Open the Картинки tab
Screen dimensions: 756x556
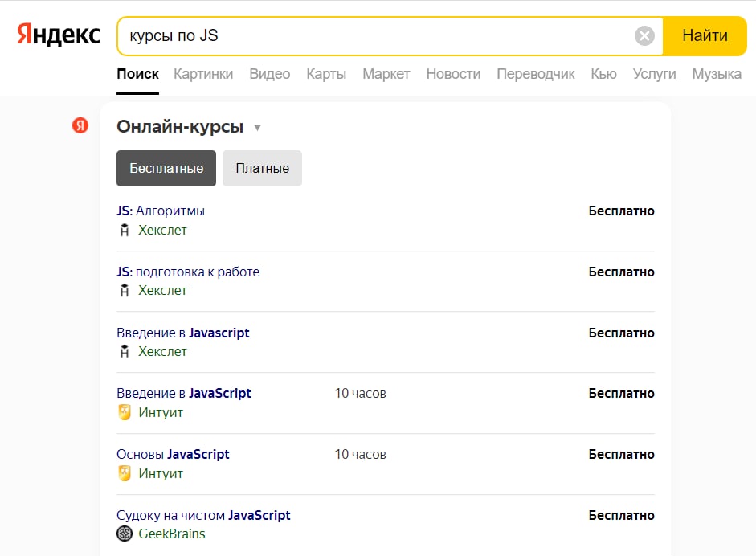coord(203,74)
